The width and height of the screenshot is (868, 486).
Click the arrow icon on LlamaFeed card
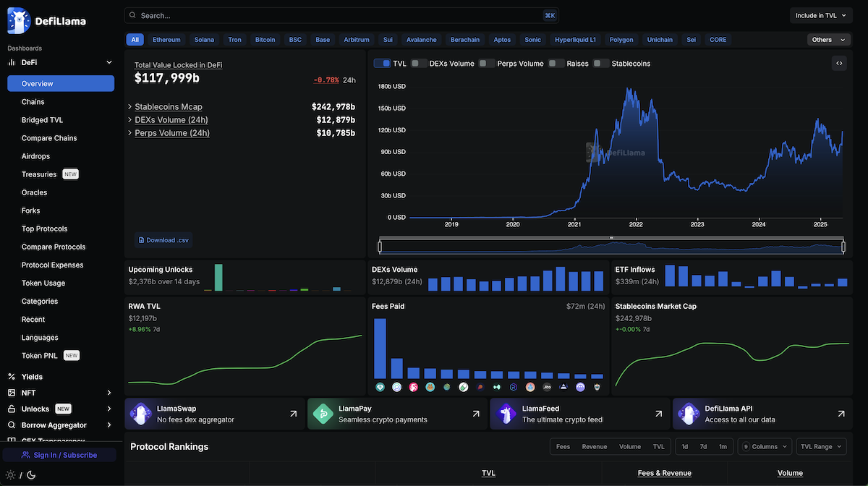click(658, 414)
